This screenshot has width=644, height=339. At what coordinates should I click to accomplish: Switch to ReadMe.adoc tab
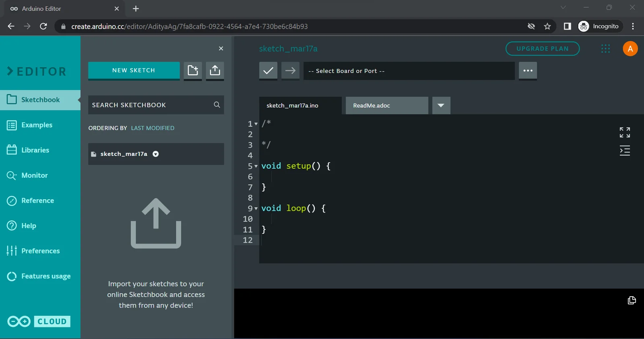coord(387,106)
